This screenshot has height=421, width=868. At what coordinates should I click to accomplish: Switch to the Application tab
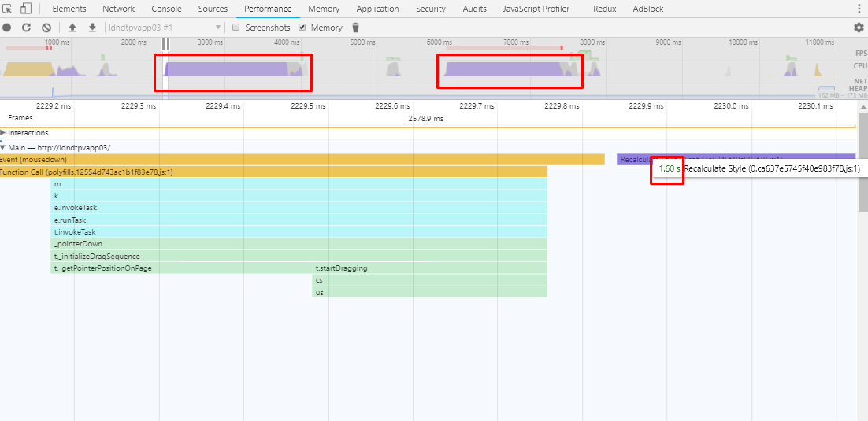[377, 9]
